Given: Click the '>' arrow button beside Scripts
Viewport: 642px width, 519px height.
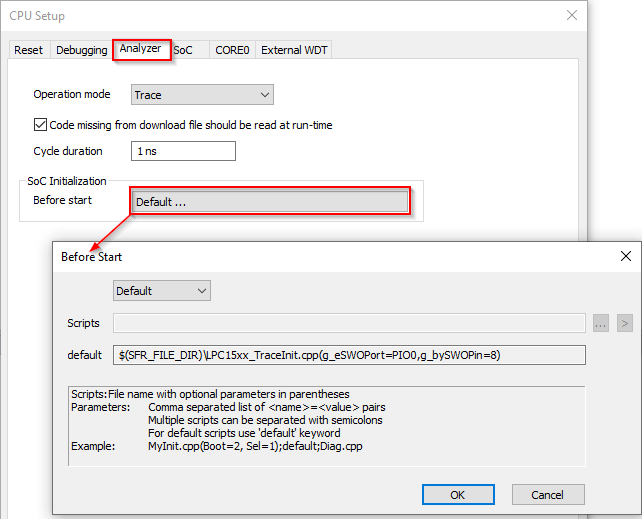Looking at the screenshot, I should click(624, 323).
